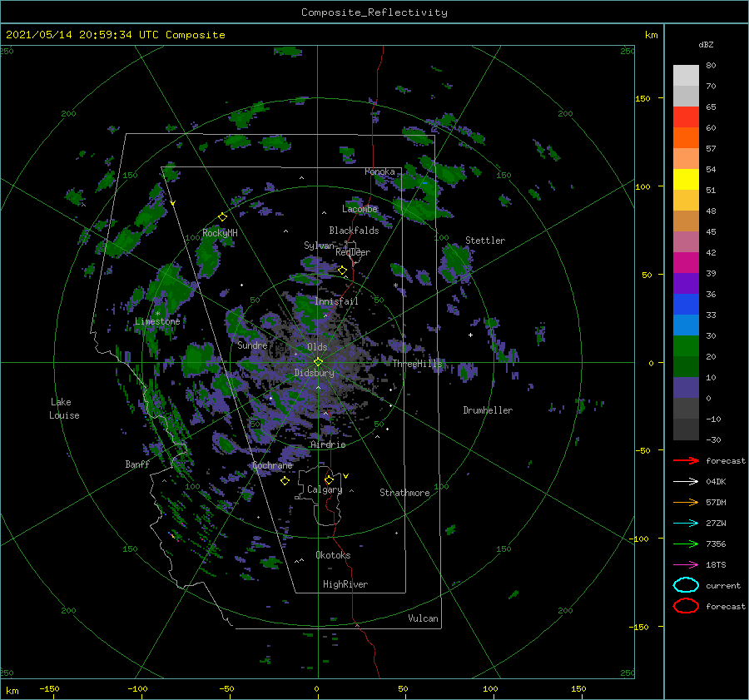The height and width of the screenshot is (700, 749).
Task: Pick the bright yellow swatch in dBZ scale
Action: point(686,180)
